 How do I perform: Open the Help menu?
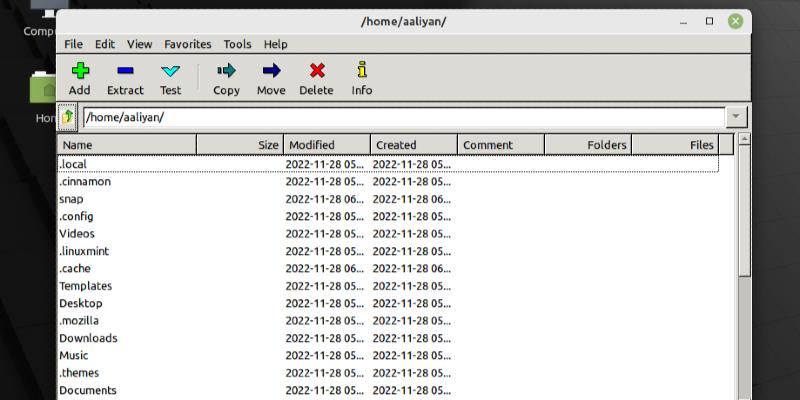(276, 44)
